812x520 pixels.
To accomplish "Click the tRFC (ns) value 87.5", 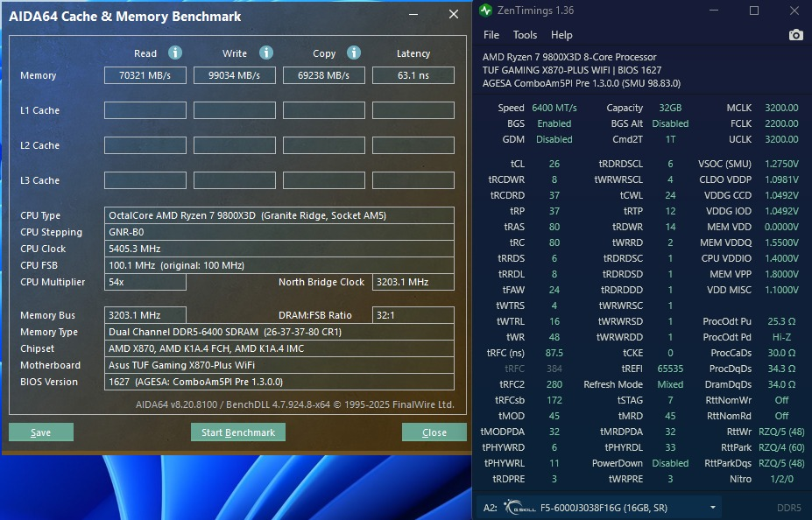I will [554, 353].
